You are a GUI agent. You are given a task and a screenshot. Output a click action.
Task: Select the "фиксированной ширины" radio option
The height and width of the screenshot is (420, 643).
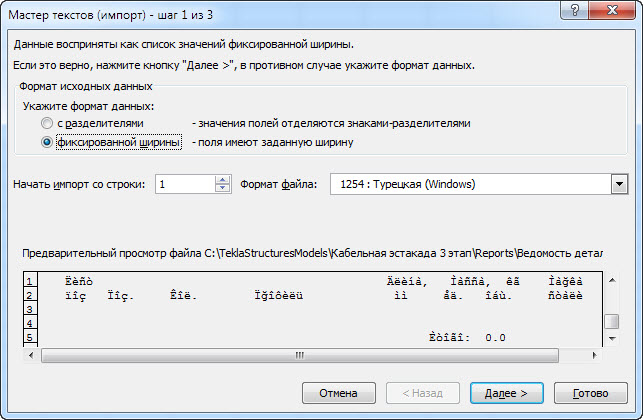click(x=47, y=142)
